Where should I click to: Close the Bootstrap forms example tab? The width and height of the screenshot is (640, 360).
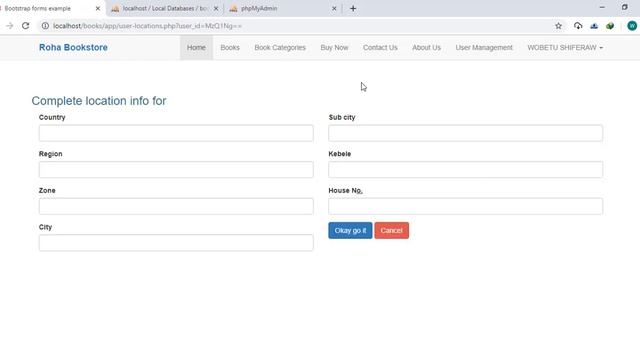click(x=98, y=9)
